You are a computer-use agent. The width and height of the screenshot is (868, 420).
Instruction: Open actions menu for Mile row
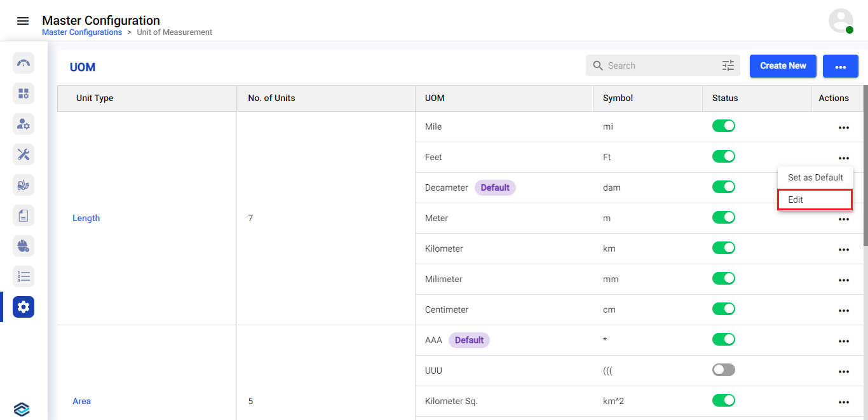click(843, 128)
